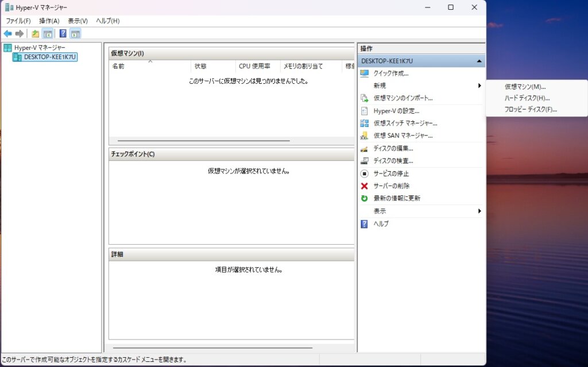Click the ディスクの検査... action text
Image resolution: width=588 pixels, height=367 pixels.
393,161
